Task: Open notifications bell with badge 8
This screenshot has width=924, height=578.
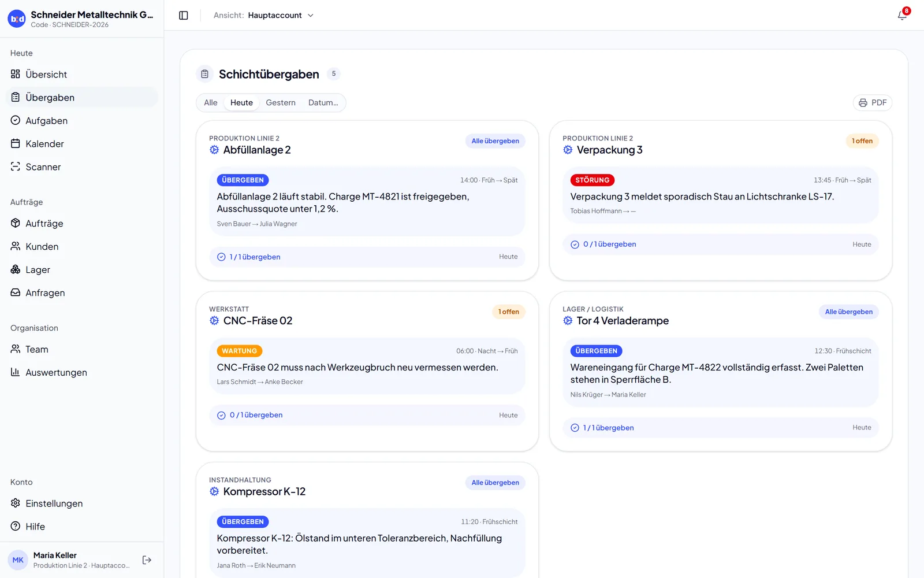Action: coord(902,16)
